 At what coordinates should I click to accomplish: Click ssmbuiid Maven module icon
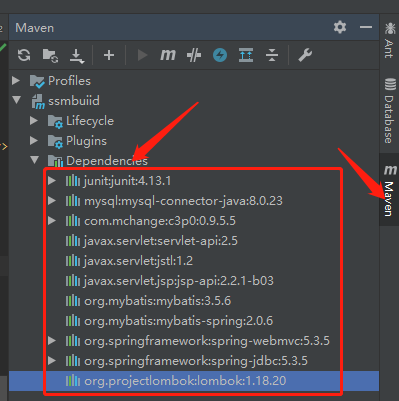point(38,102)
